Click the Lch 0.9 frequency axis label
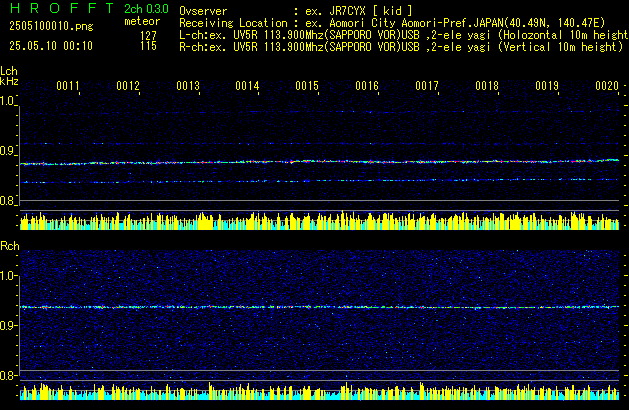 coord(7,151)
